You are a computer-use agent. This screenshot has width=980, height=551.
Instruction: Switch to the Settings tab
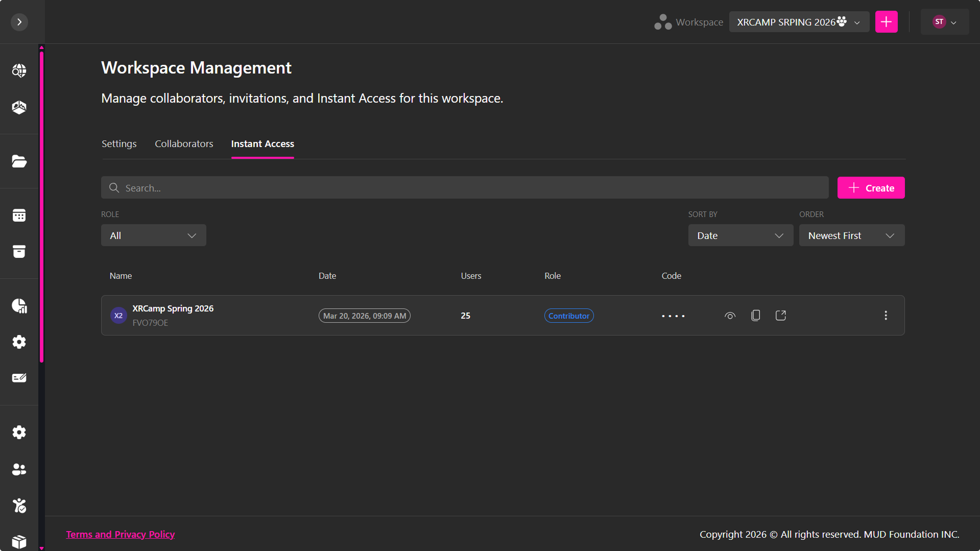[119, 144]
